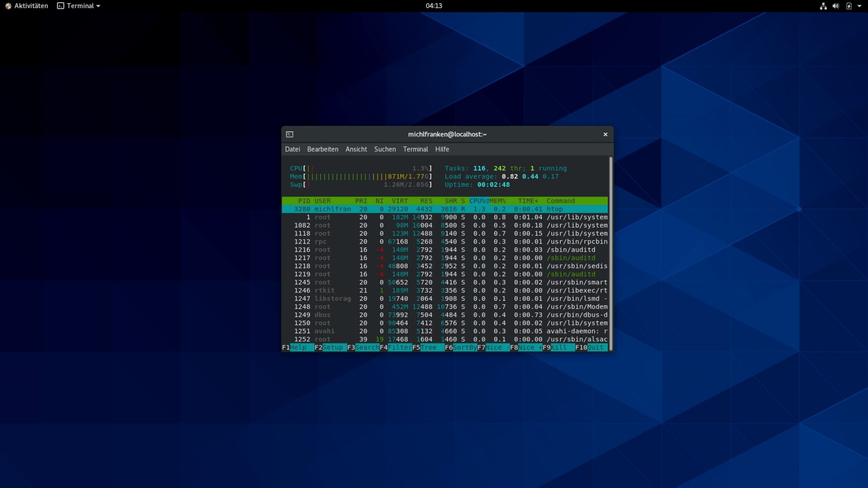
Task: Click Ansicht menu in terminal
Action: [356, 149]
